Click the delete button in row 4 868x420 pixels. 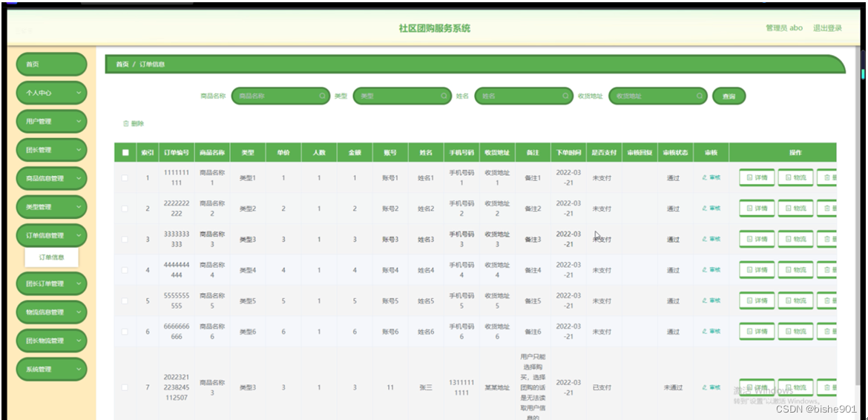[x=827, y=270]
